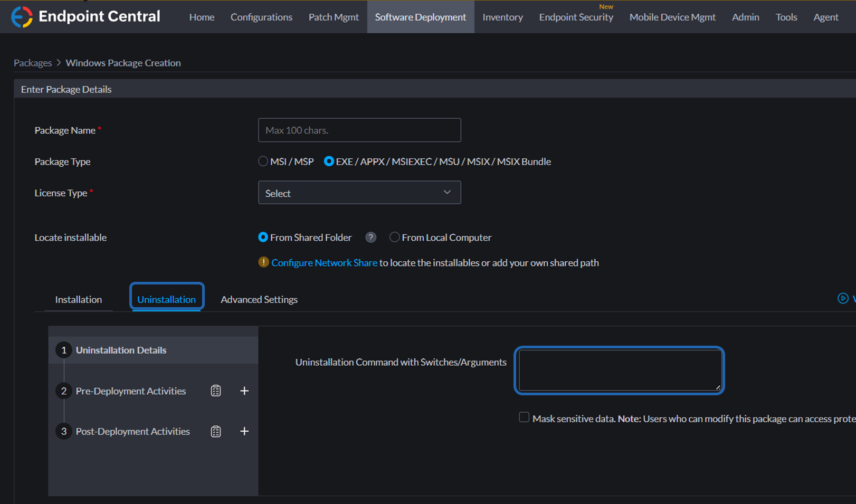Go to Endpoint Security
This screenshot has height=504, width=856.
tap(576, 17)
